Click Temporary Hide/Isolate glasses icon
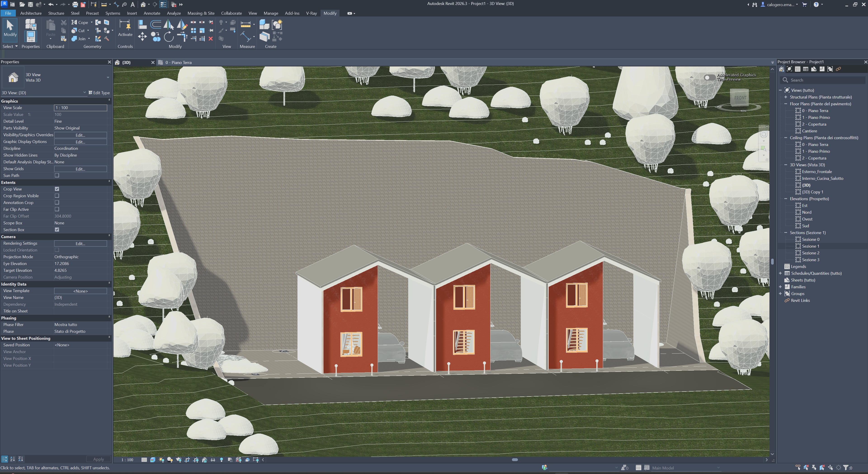868x474 pixels. pos(213,460)
